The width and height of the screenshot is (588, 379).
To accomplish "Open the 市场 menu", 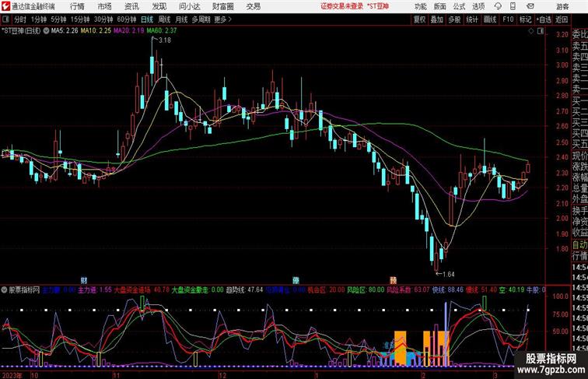I will (x=105, y=6).
